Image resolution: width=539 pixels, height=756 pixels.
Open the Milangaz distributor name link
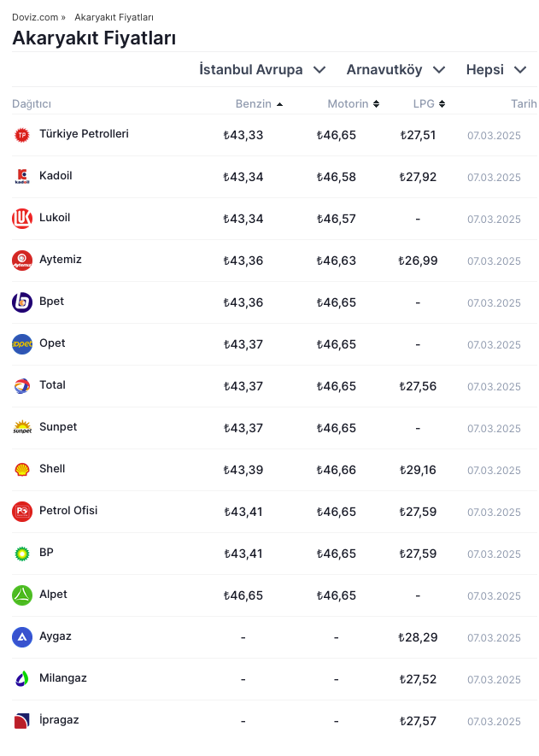point(63,678)
